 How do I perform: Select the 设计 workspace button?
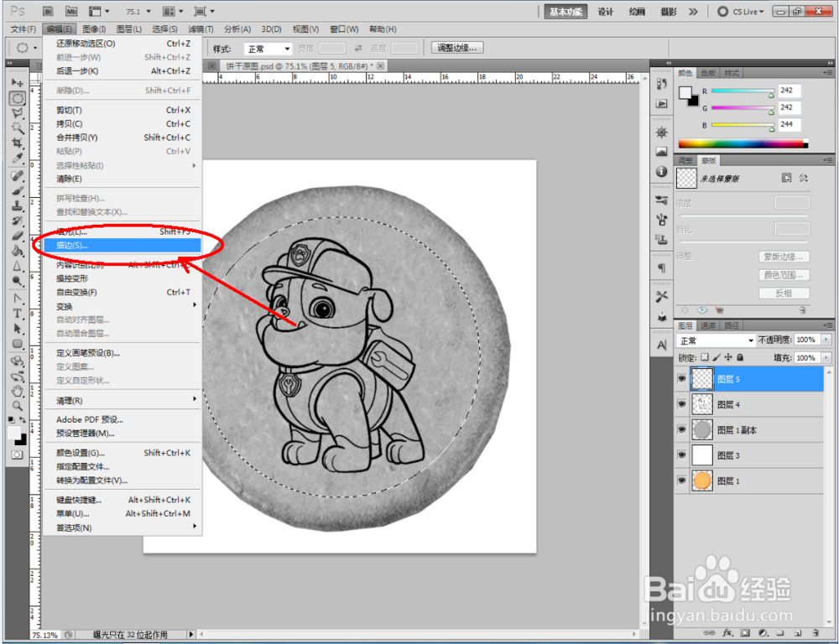[x=606, y=12]
